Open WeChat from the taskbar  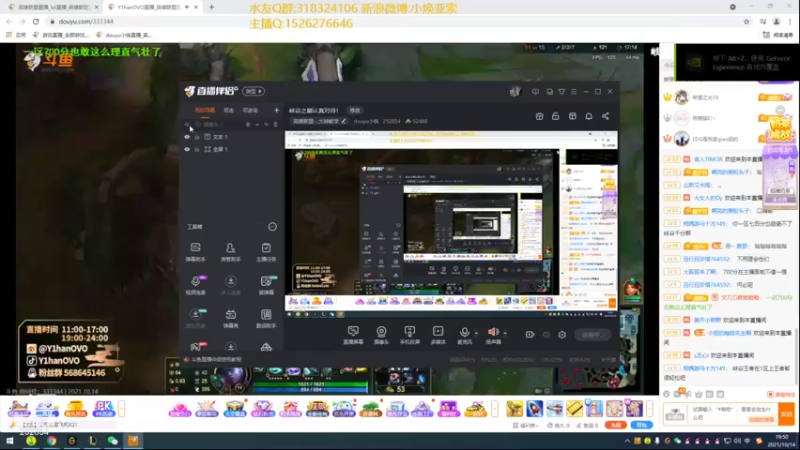click(x=113, y=441)
